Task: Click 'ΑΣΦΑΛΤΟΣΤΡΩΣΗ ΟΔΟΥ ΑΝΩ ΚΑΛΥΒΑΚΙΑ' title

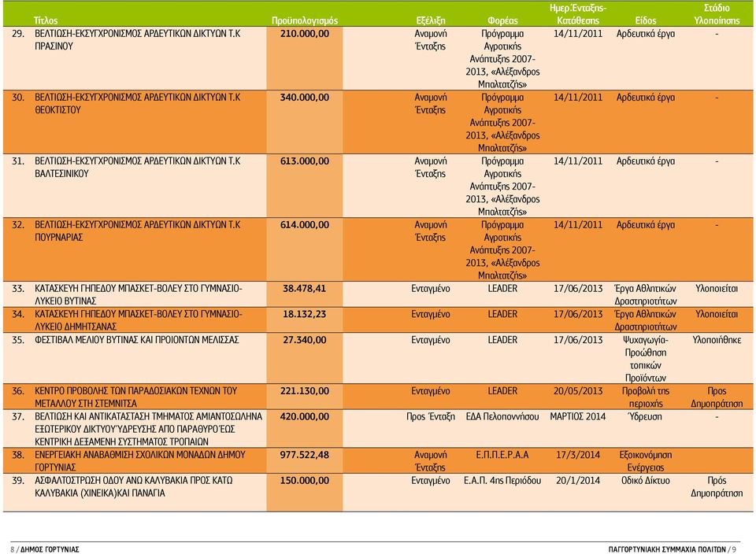Action: coord(134,486)
